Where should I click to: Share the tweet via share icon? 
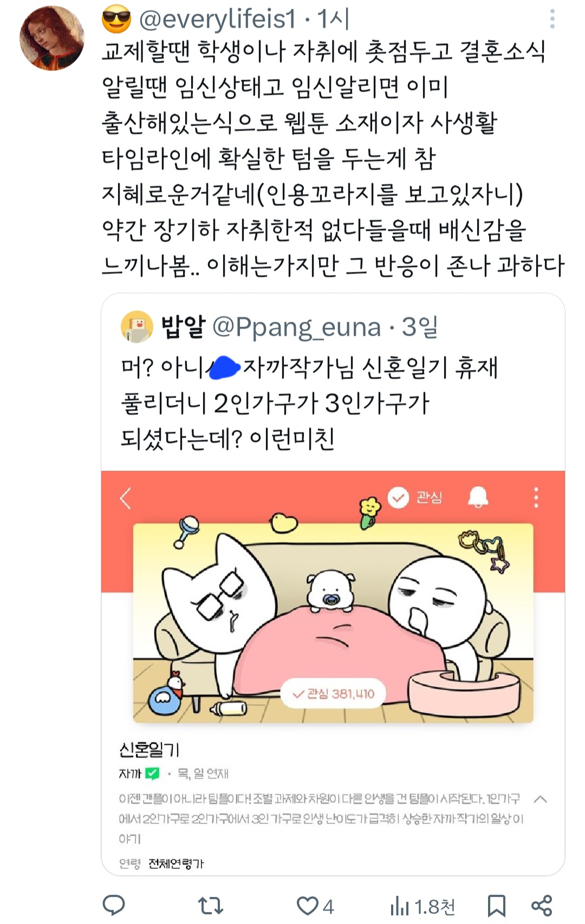(x=542, y=906)
